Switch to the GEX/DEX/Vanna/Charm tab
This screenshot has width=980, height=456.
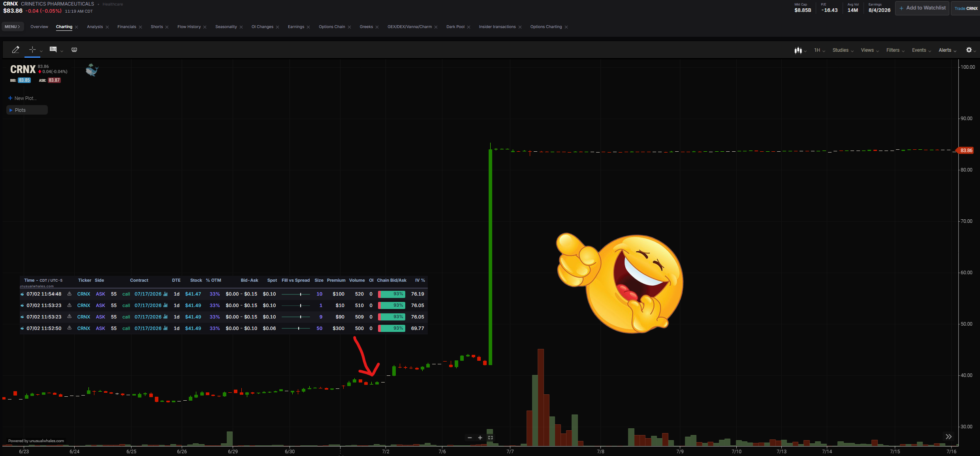[410, 27]
